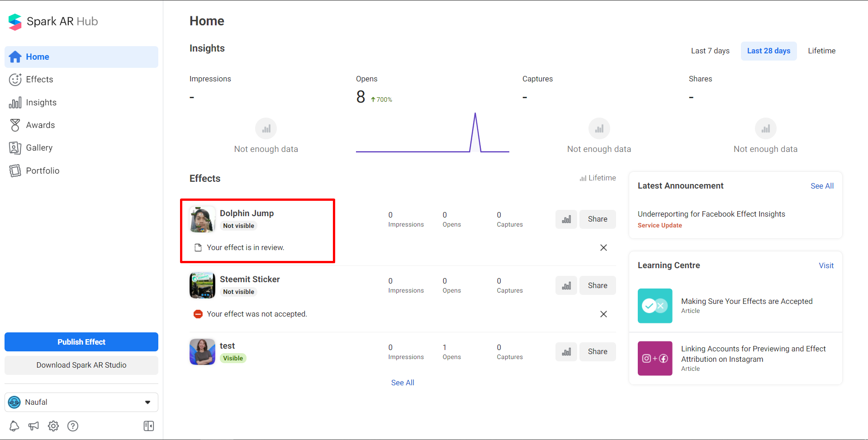
Task: Click the Publish Effect button
Action: [81, 342]
